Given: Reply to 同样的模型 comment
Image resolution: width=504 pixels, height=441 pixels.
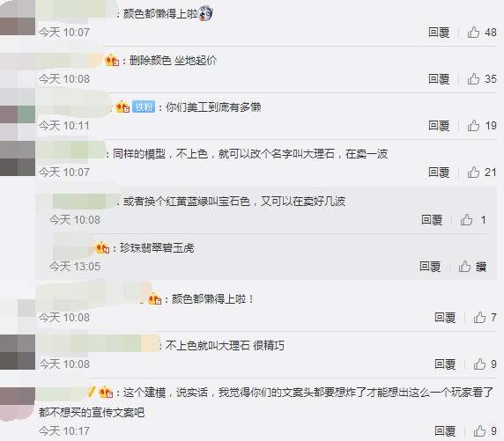Looking at the screenshot, I should [439, 173].
